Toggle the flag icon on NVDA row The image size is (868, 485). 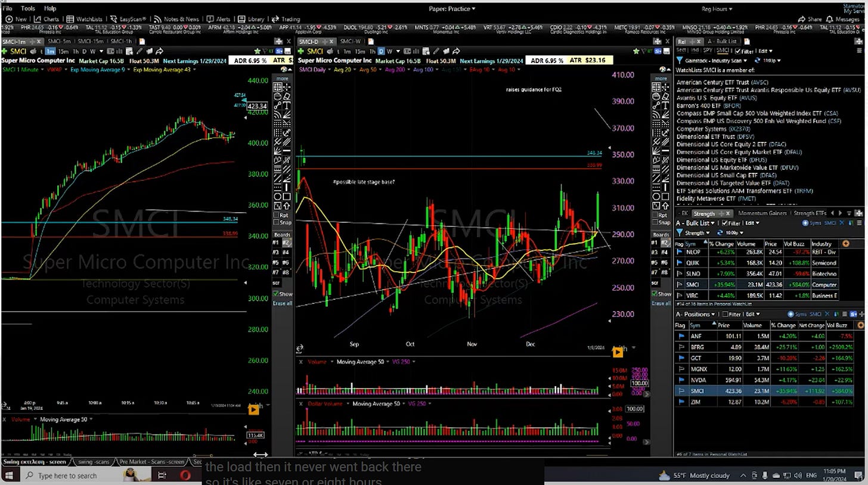[x=681, y=380]
